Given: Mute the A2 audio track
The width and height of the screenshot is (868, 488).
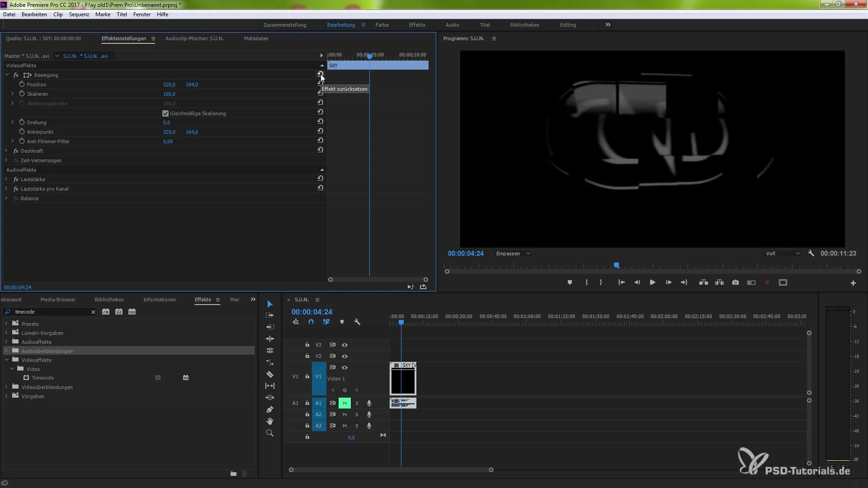Looking at the screenshot, I should [x=344, y=414].
